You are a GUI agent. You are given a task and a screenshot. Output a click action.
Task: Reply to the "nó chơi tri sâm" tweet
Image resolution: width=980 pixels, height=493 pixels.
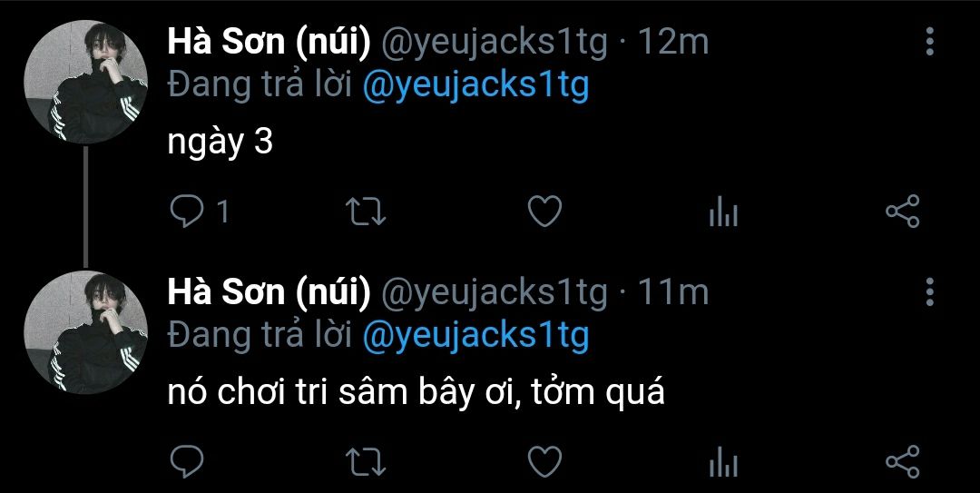[188, 461]
